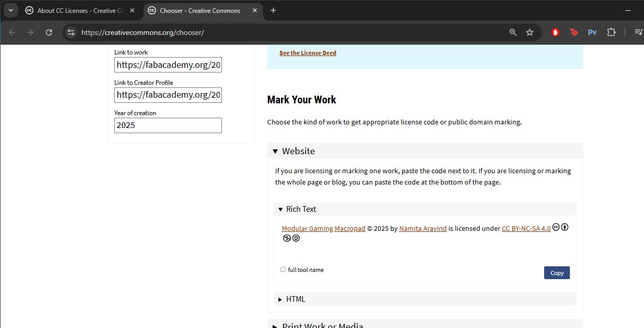
Task: Reload the current page
Action: 49,32
